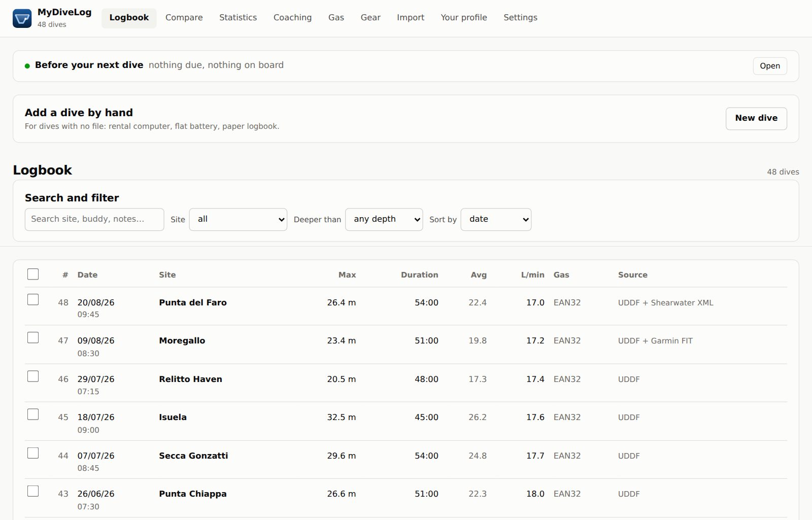The width and height of the screenshot is (812, 520).
Task: Open the Settings tab
Action: click(520, 18)
